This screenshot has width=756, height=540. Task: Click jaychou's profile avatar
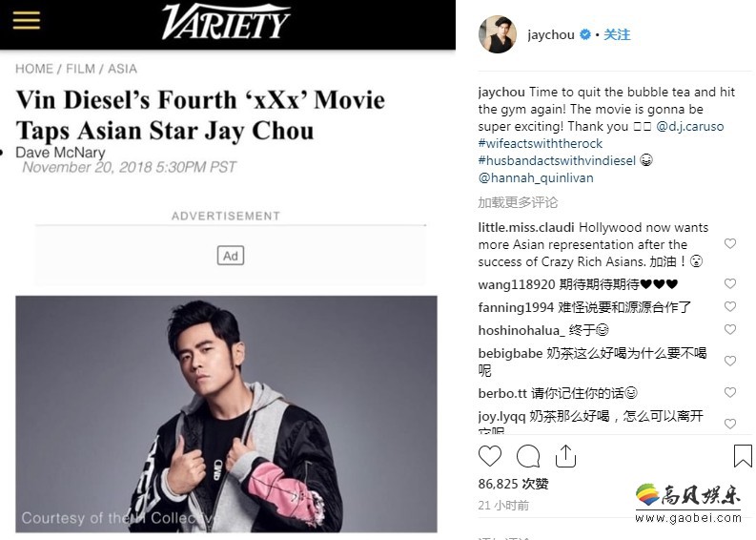pos(498,34)
